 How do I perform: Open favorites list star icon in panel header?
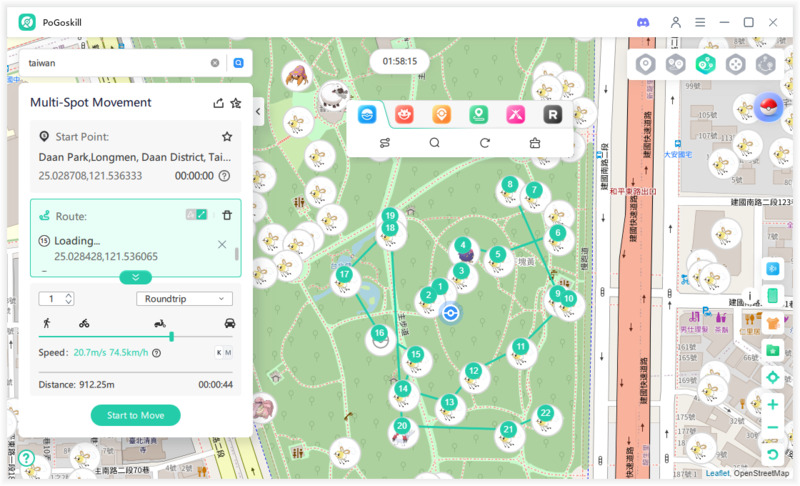click(236, 103)
